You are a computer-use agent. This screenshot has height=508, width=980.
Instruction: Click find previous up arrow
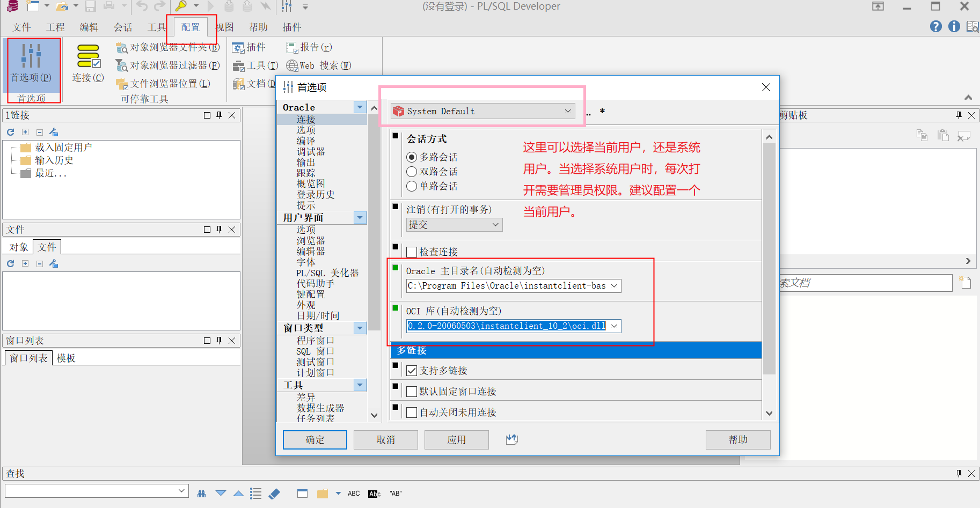pyautogui.click(x=238, y=494)
